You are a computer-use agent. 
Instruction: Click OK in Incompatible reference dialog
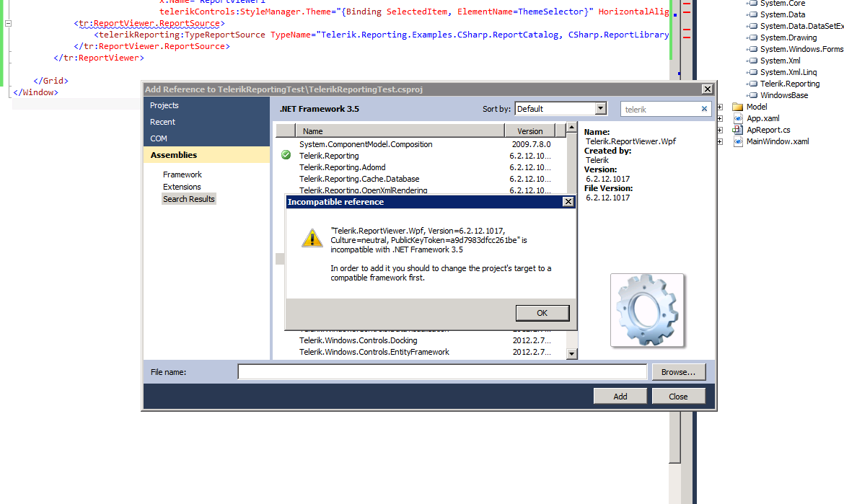(x=542, y=313)
